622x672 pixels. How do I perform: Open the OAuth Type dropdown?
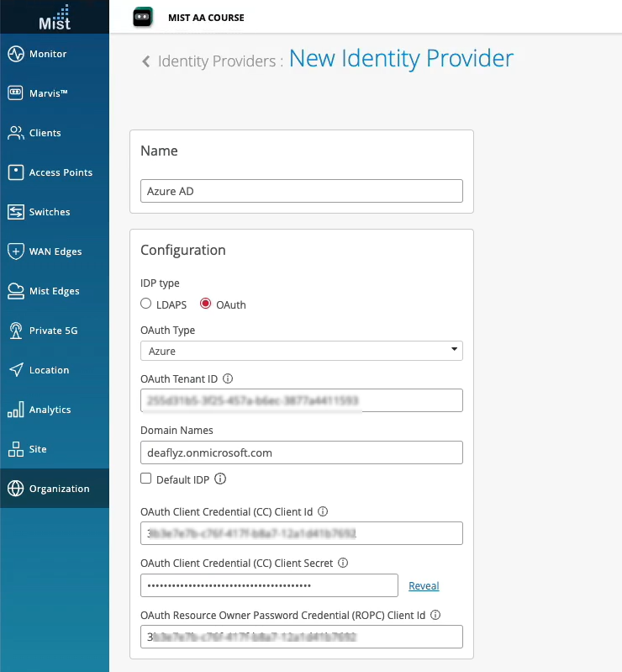click(302, 350)
